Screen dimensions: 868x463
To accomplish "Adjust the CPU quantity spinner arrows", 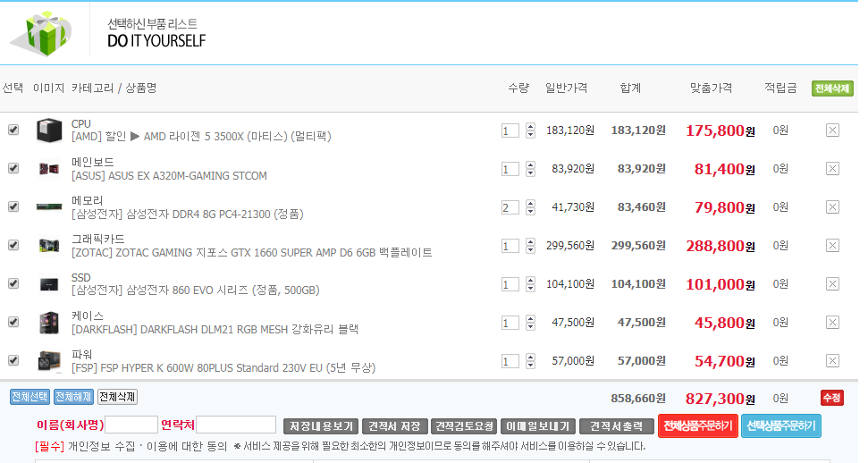I will 530,130.
